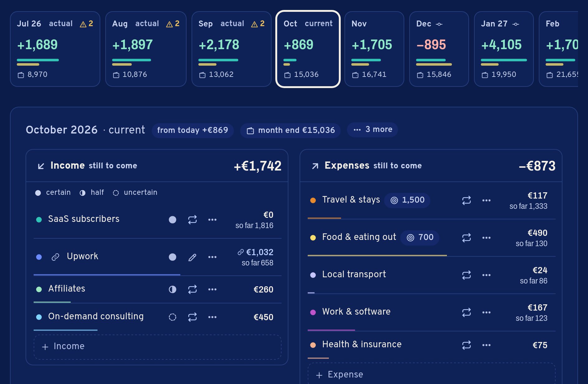Add a new Expense entry
The width and height of the screenshot is (588, 384).
[x=432, y=373]
